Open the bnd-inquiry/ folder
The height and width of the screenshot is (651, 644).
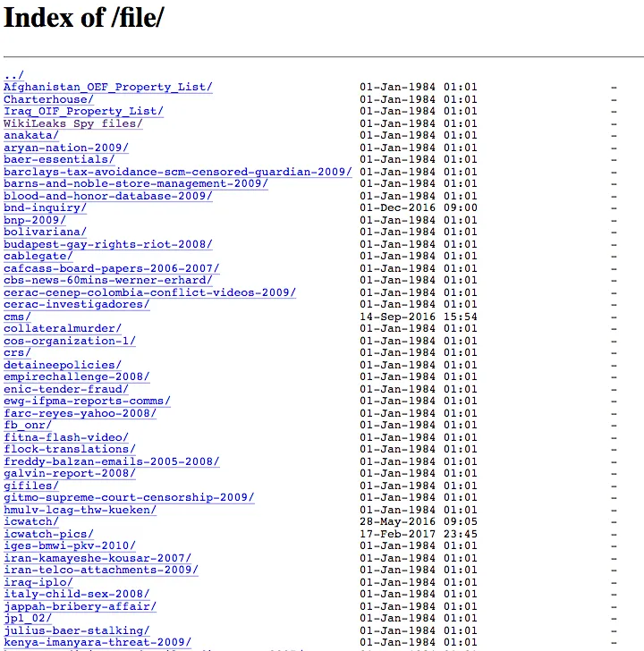pyautogui.click(x=46, y=207)
